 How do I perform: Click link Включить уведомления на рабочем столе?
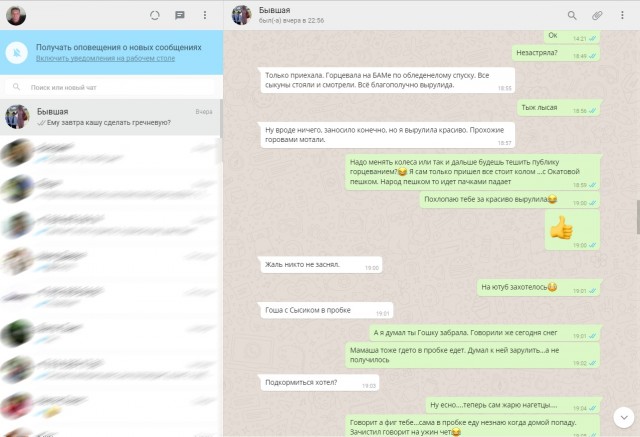[x=105, y=58]
